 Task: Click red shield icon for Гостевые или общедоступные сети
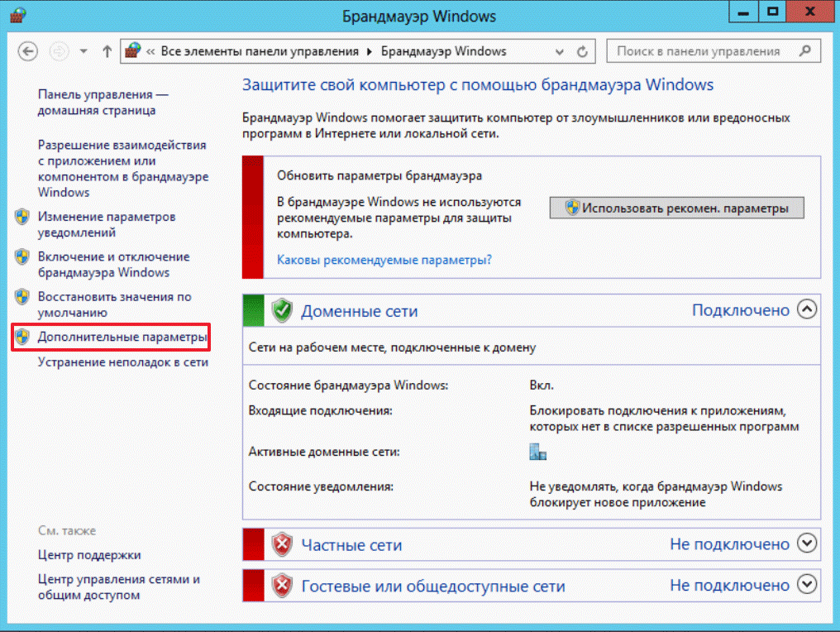282,587
